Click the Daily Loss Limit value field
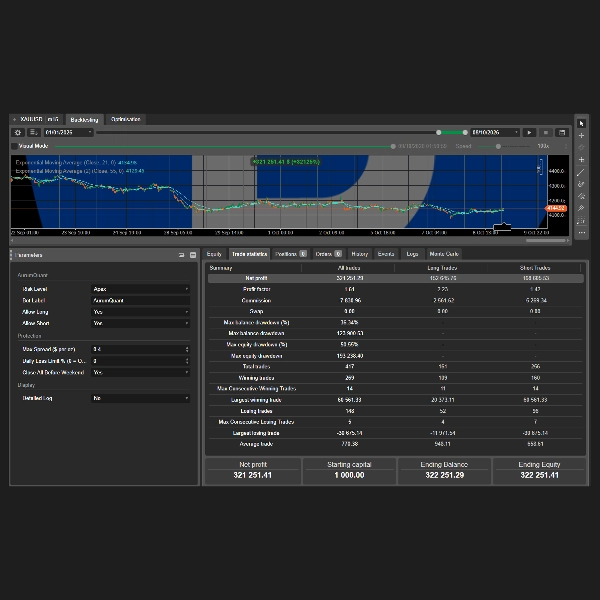This screenshot has width=600, height=600. tap(138, 361)
